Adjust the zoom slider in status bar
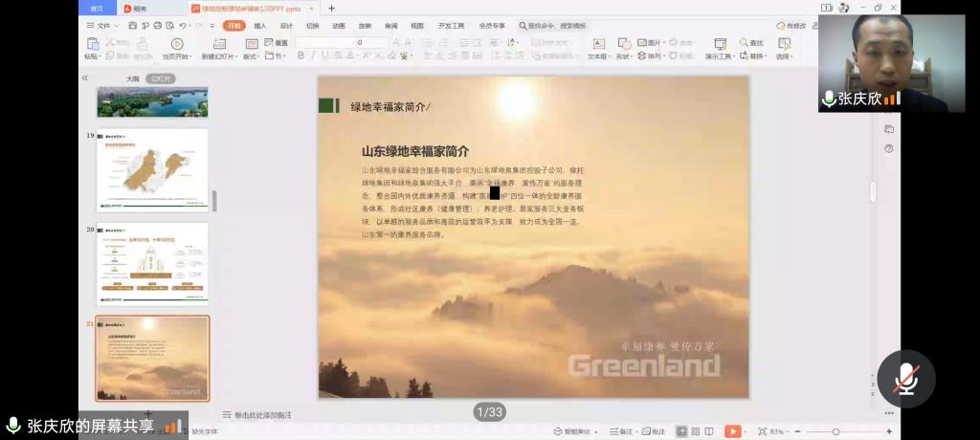Image resolution: width=980 pixels, height=440 pixels. click(x=835, y=431)
